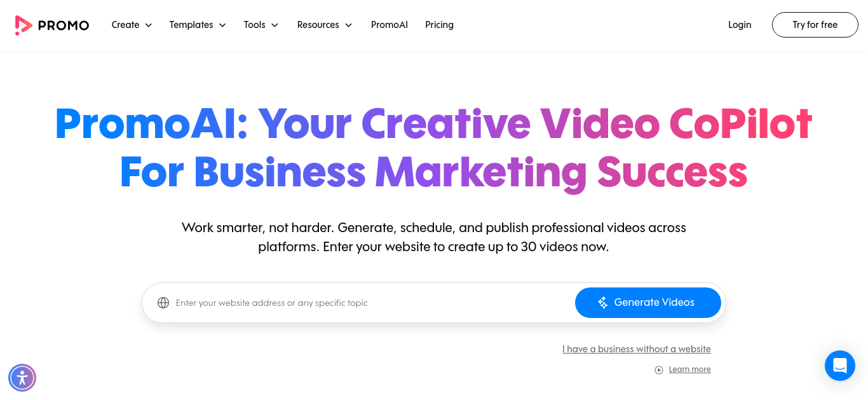Image resolution: width=868 pixels, height=400 pixels.
Task: Follow the Learn more link
Action: [x=690, y=369]
